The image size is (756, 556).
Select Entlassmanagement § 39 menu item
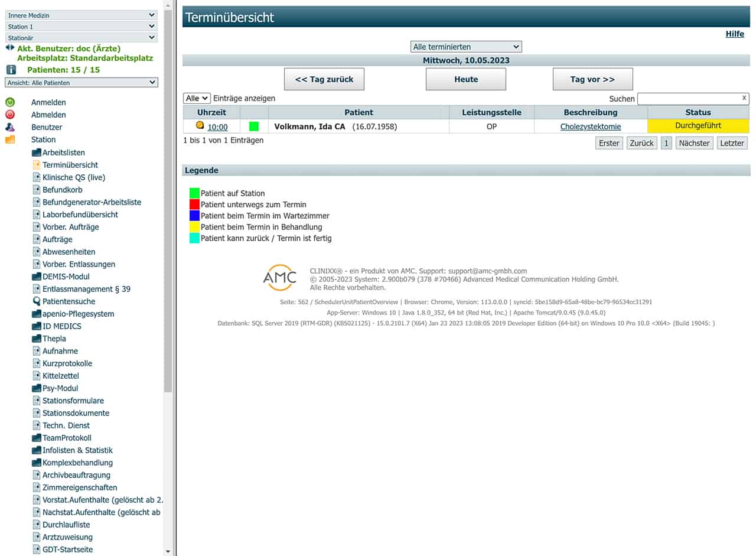point(86,289)
